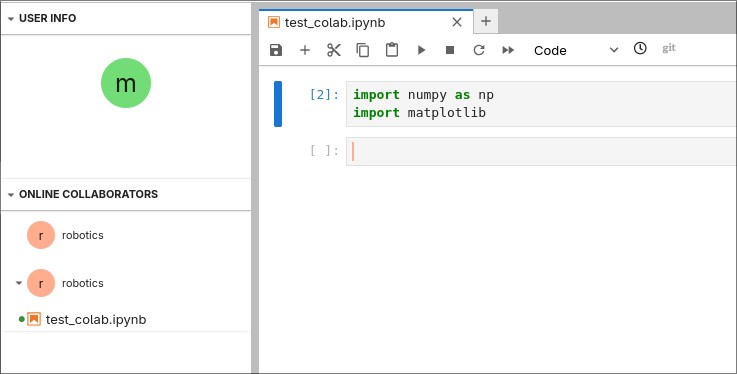Image resolution: width=737 pixels, height=374 pixels.
Task: Select the test_colab.ipynb notebook tab
Action: coord(366,22)
